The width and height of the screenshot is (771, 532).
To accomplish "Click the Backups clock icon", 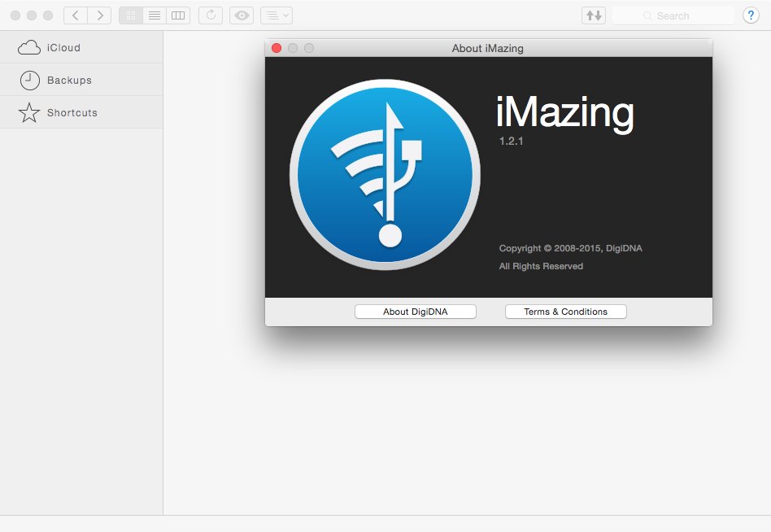I will pyautogui.click(x=29, y=81).
